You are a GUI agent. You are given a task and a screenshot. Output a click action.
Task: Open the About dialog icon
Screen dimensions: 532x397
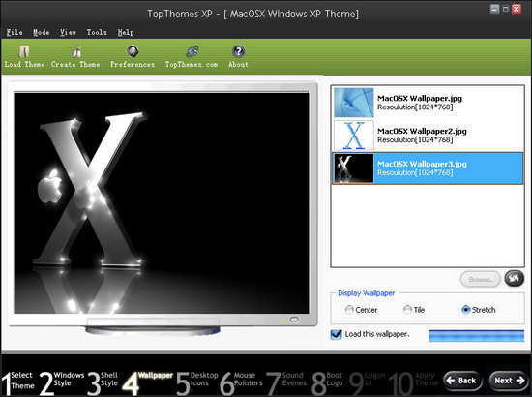tap(239, 51)
